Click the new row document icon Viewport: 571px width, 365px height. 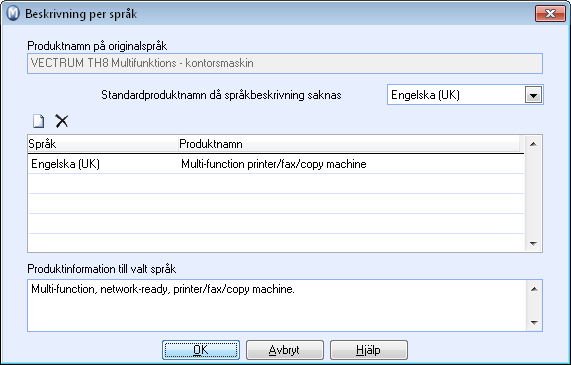pyautogui.click(x=39, y=121)
